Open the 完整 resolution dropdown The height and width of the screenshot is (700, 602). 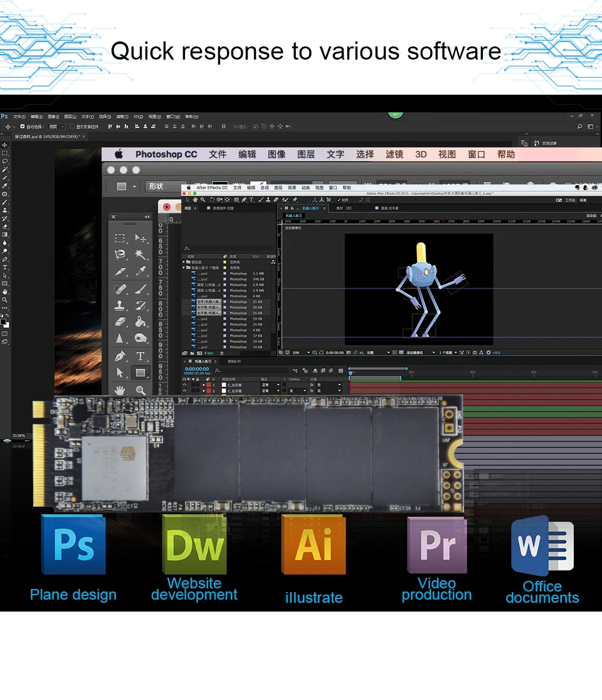[378, 353]
